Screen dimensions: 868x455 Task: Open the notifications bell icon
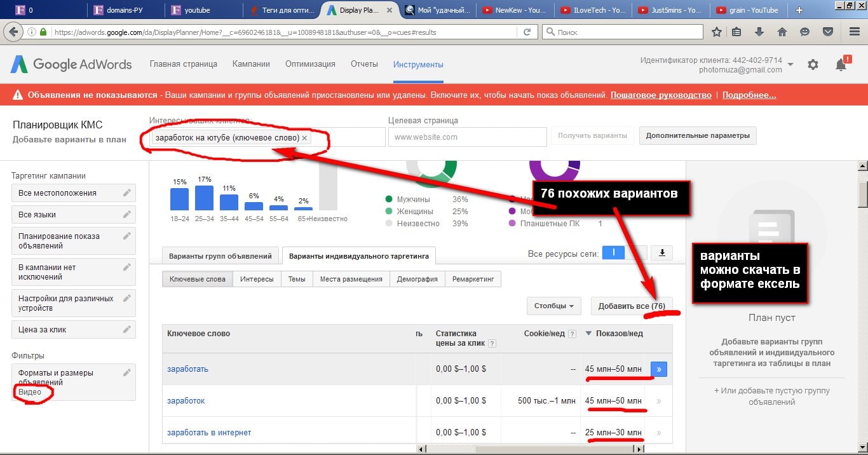(841, 64)
